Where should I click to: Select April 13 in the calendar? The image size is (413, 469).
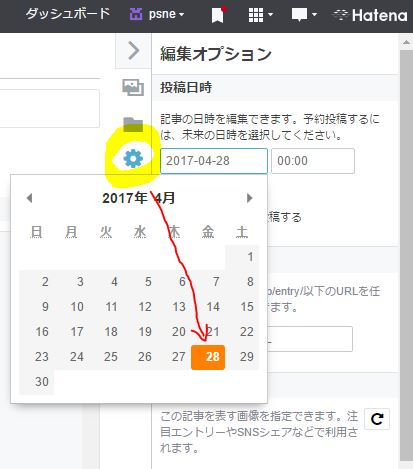coord(174,307)
